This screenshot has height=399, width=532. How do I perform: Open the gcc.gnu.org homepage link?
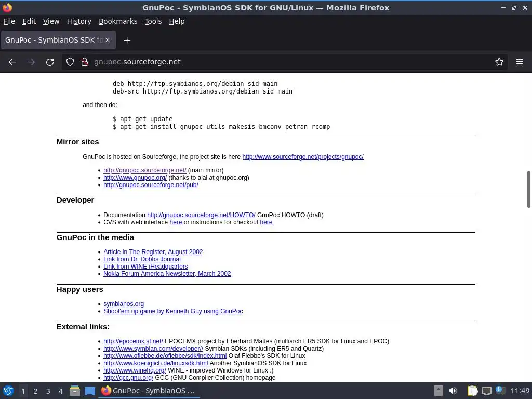pos(128,378)
